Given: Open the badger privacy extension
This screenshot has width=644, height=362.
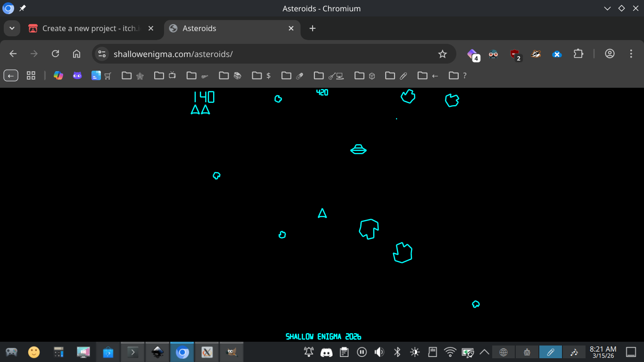Looking at the screenshot, I should pyautogui.click(x=536, y=54).
